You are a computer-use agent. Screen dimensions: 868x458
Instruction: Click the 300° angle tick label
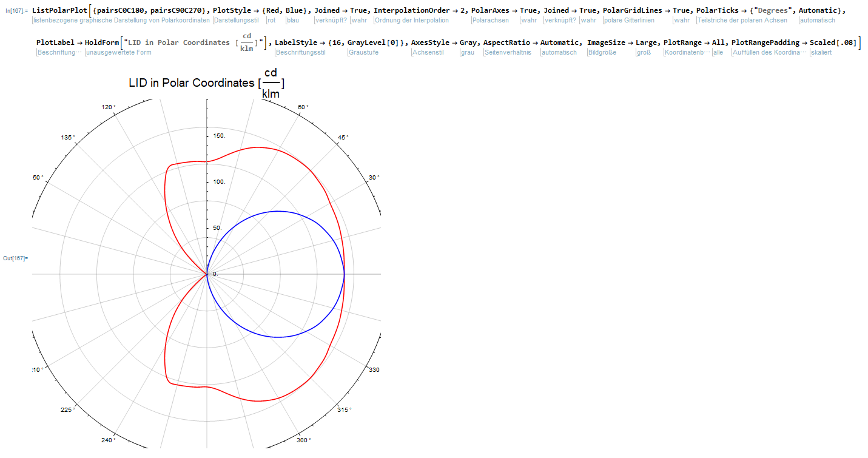click(304, 440)
